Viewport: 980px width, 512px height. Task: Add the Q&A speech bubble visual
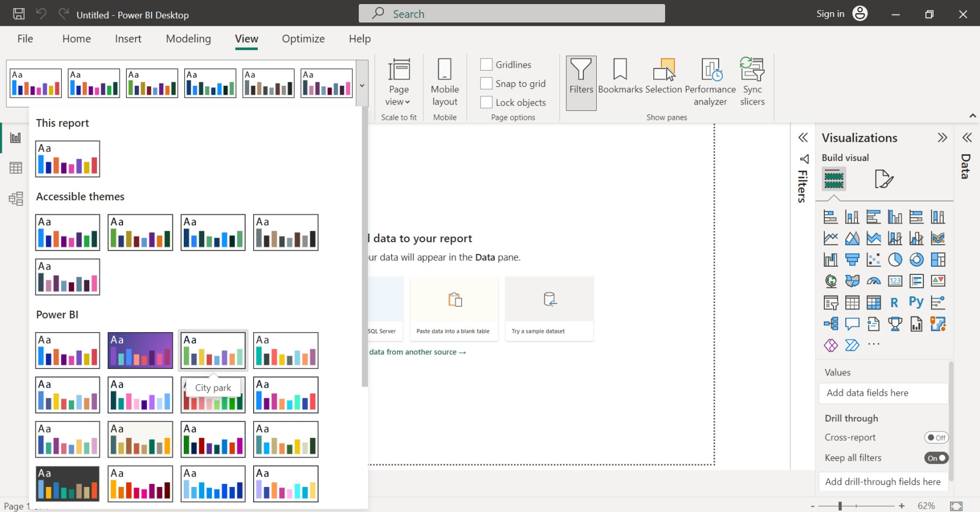pos(852,324)
